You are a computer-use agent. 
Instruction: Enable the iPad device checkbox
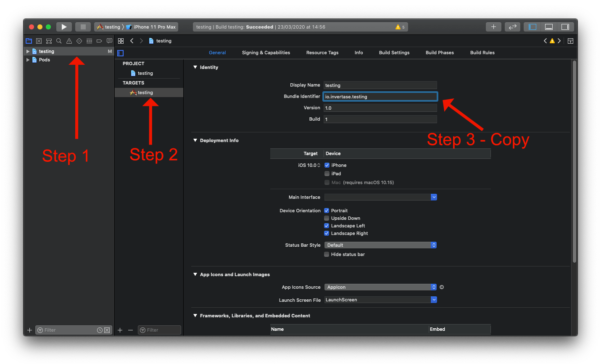pos(327,174)
